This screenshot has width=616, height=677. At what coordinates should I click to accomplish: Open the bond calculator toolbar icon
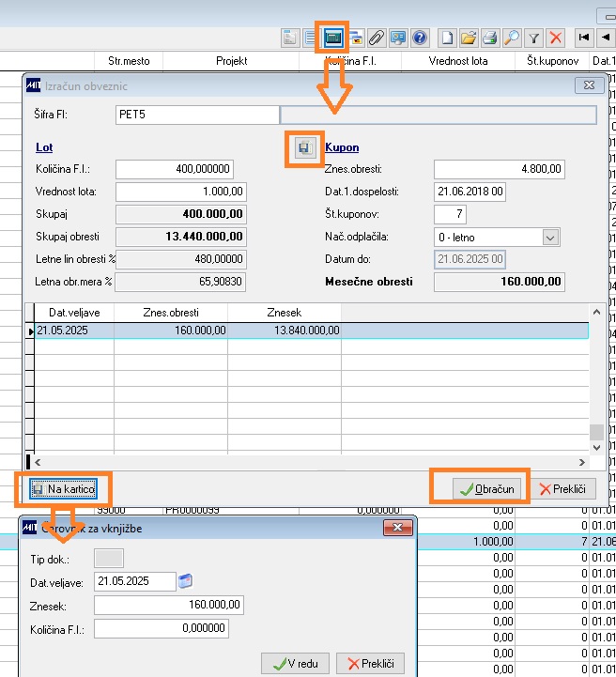(332, 38)
